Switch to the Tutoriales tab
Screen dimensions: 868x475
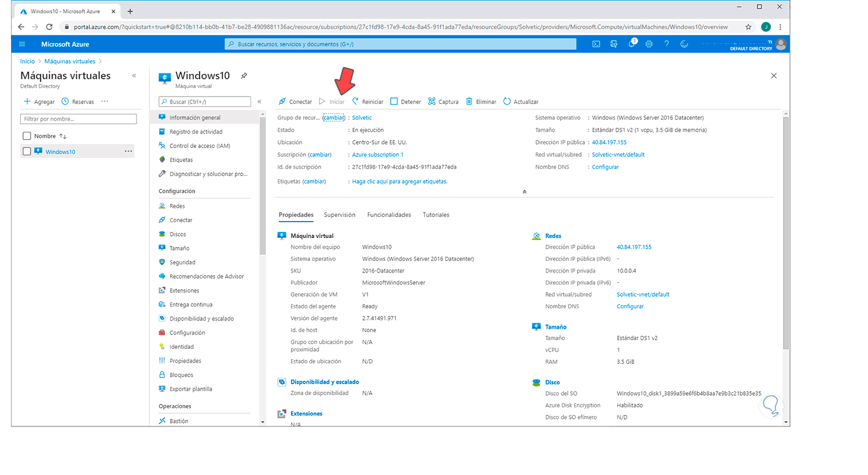pos(436,215)
